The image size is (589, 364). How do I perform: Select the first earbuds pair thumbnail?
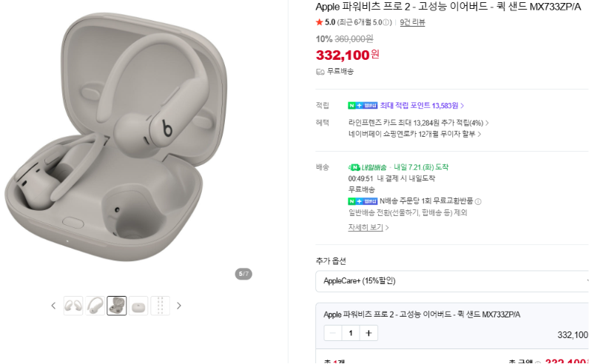tap(73, 306)
